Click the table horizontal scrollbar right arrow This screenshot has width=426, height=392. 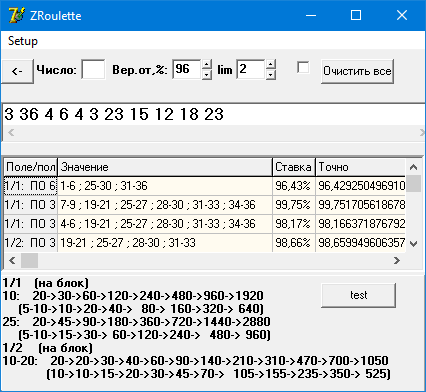point(397,260)
